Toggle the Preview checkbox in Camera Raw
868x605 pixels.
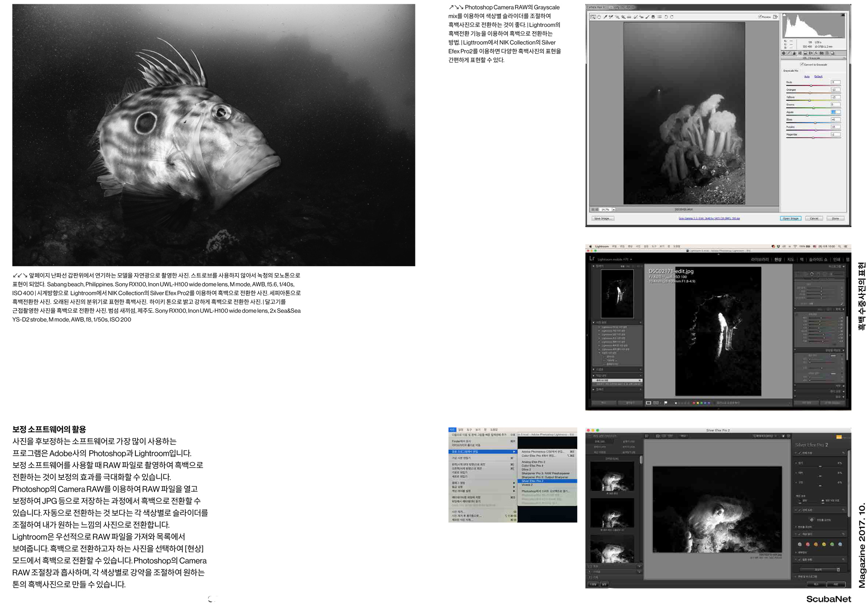point(759,17)
